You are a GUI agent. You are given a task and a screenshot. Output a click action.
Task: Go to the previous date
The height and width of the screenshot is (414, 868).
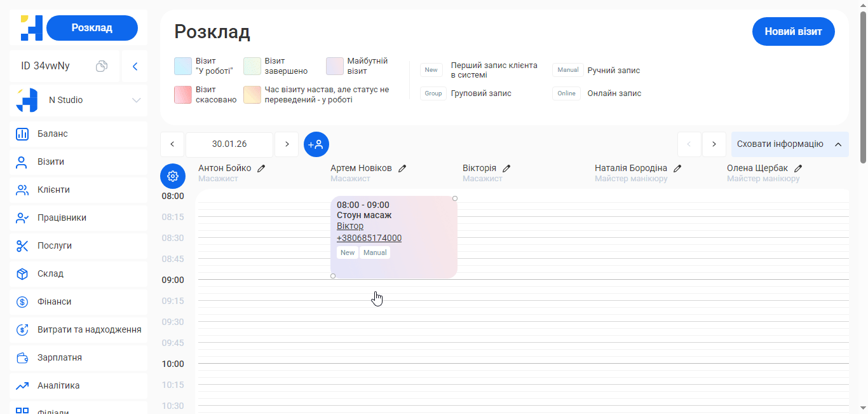(172, 144)
